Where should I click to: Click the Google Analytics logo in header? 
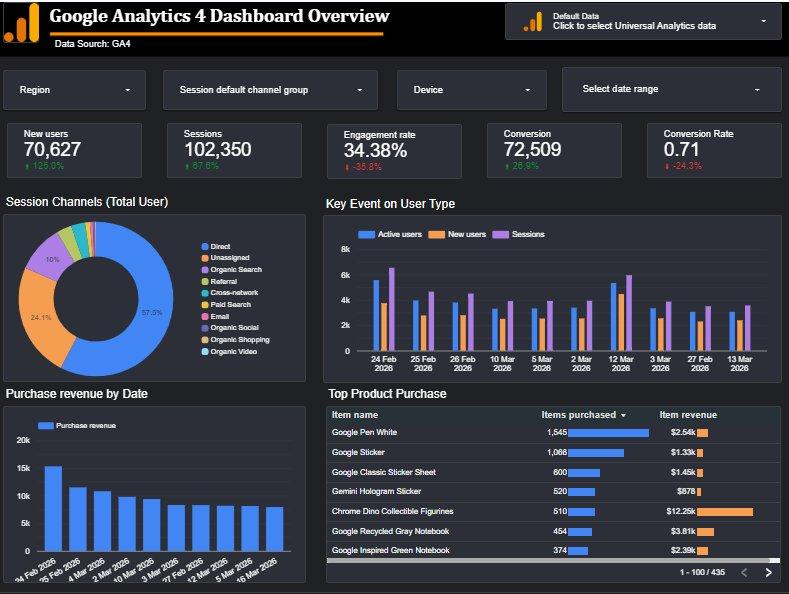pos(22,23)
